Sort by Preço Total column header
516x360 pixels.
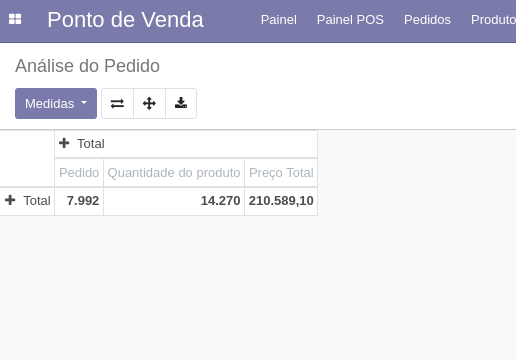(281, 173)
